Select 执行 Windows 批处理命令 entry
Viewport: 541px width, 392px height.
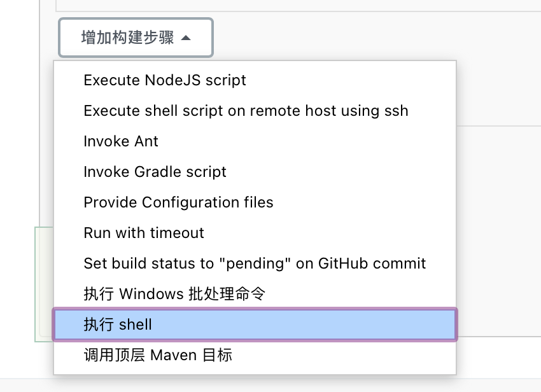(x=255, y=294)
